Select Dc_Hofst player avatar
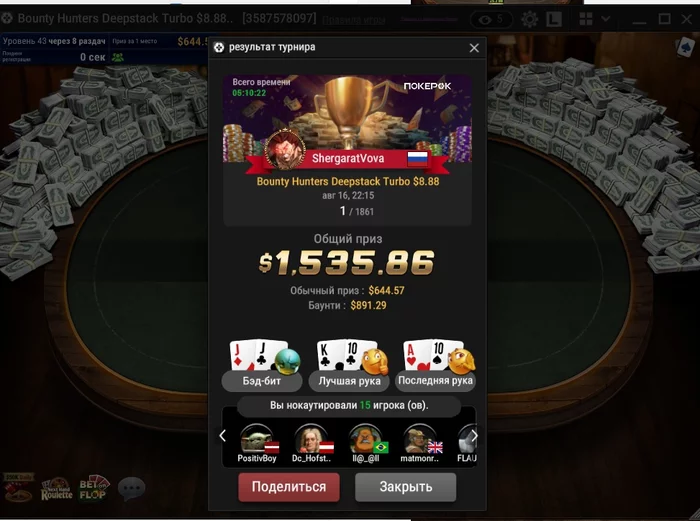This screenshot has width=700, height=521. coord(312,439)
